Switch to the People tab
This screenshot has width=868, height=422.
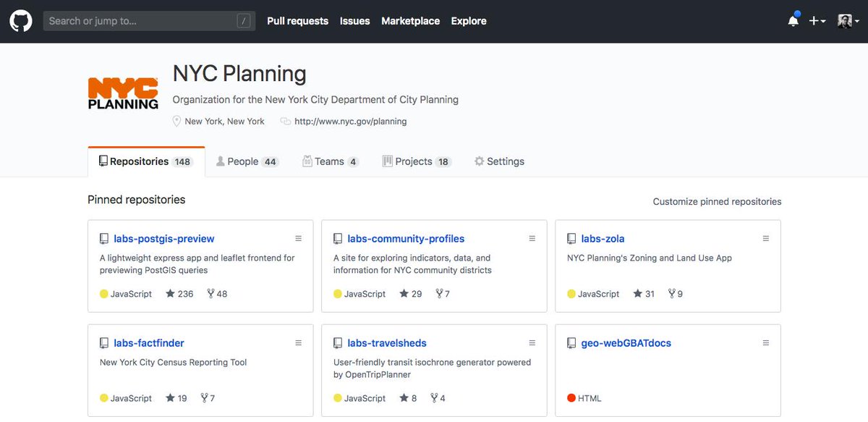click(247, 161)
